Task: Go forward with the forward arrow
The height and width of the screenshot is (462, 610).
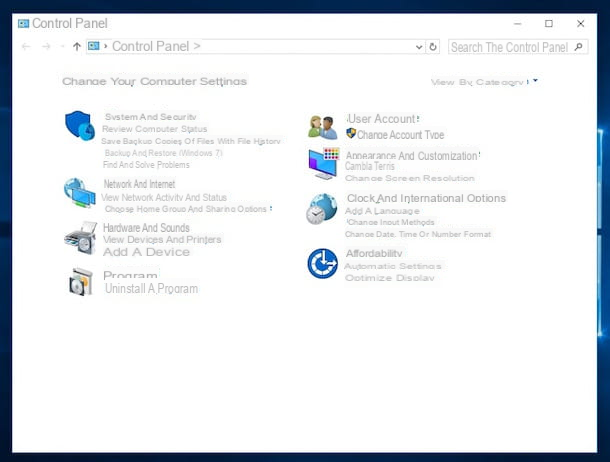Action: click(x=46, y=47)
